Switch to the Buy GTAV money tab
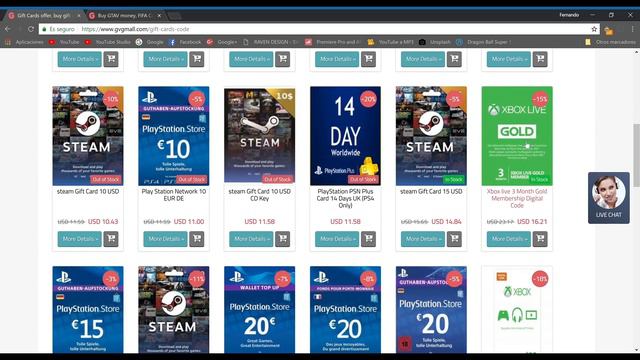640x360 pixels. [x=124, y=16]
